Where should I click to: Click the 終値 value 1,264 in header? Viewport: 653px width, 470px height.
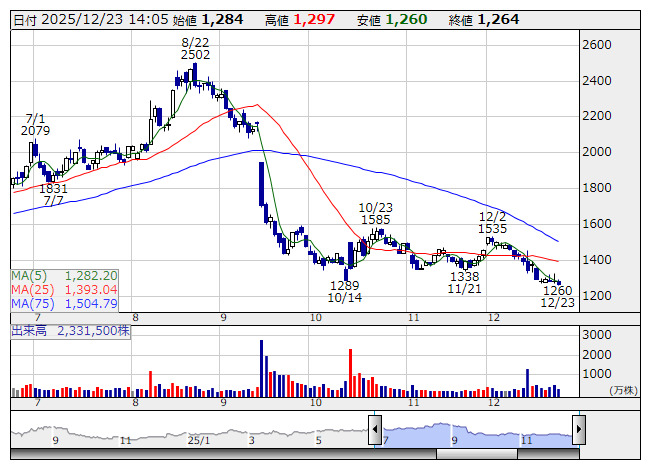(498, 19)
